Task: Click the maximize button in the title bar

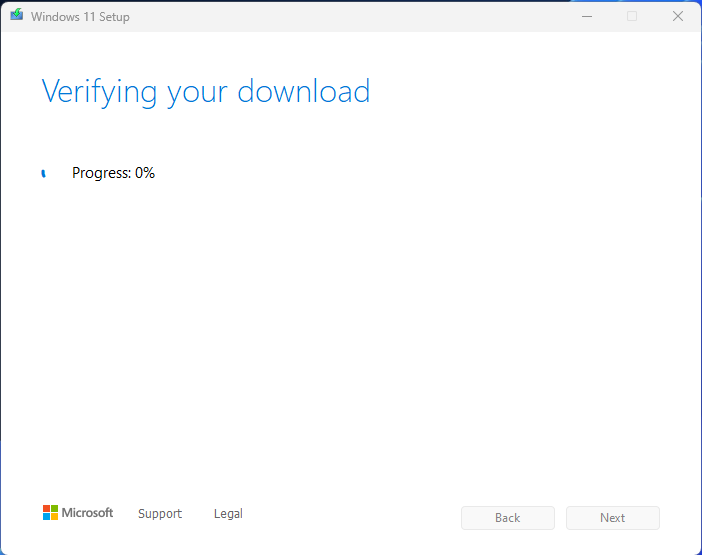Action: (x=632, y=17)
